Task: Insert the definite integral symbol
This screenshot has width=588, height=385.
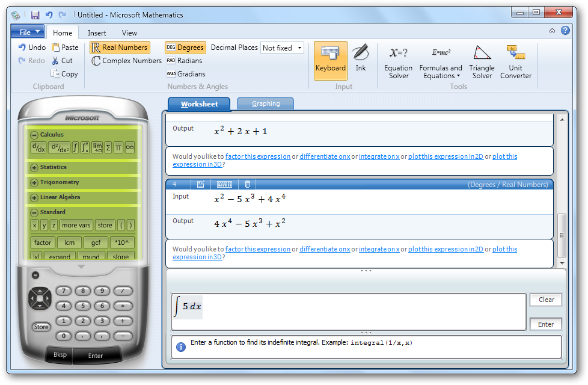Action: (85, 147)
